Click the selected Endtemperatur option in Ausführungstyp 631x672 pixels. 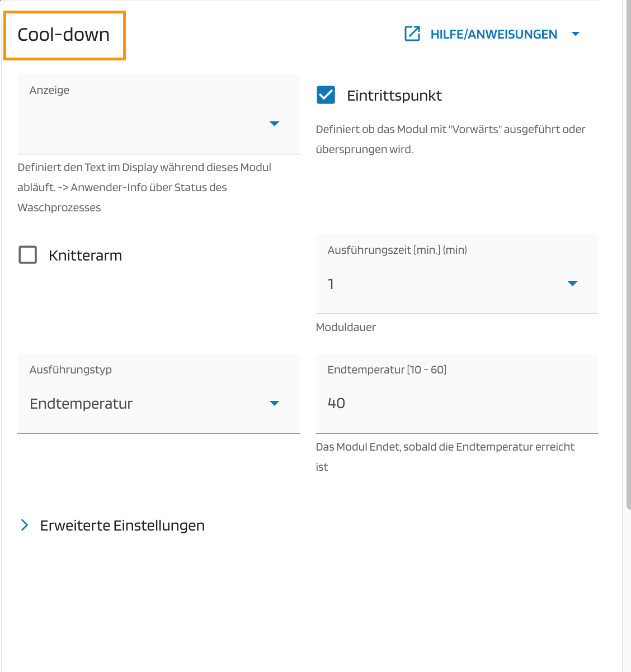tap(81, 404)
